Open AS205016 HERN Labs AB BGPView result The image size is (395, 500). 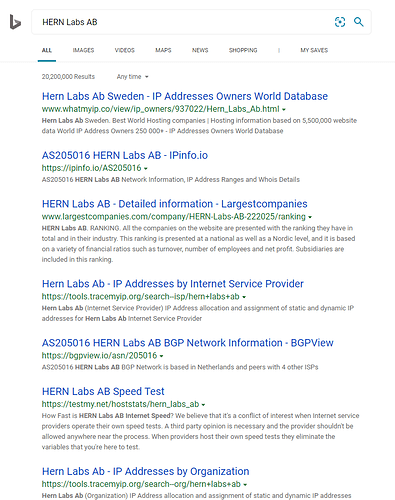click(x=187, y=343)
